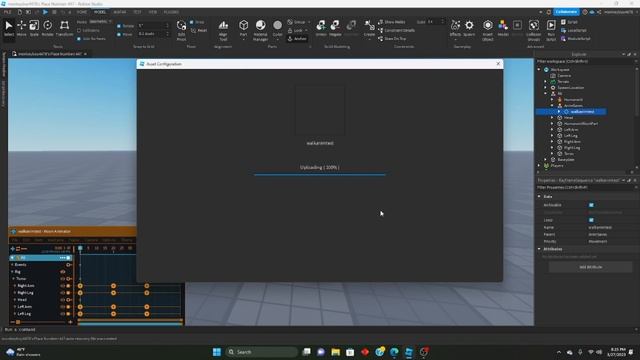Click the Rotate snap degrees field
Screen dimensions: 640x360
click(x=153, y=26)
